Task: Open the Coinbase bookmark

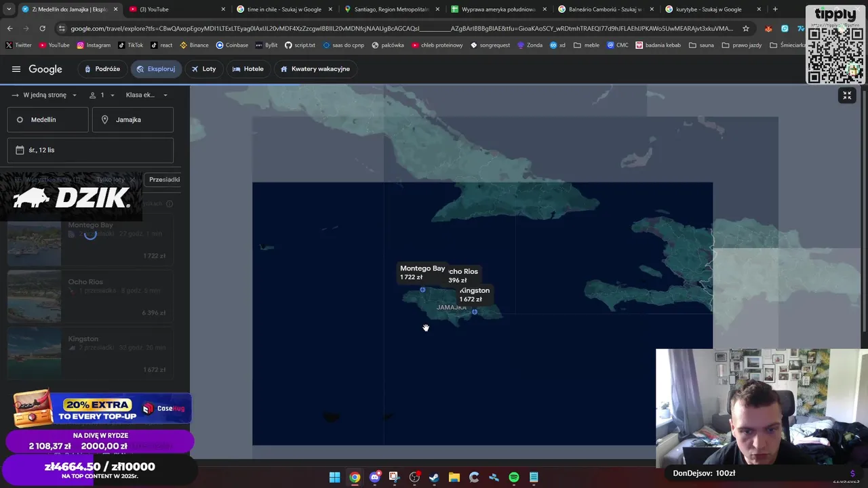Action: (232, 45)
